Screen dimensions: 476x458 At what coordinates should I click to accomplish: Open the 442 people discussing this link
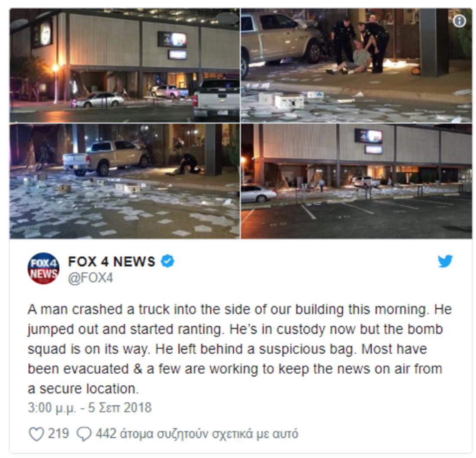tap(197, 434)
